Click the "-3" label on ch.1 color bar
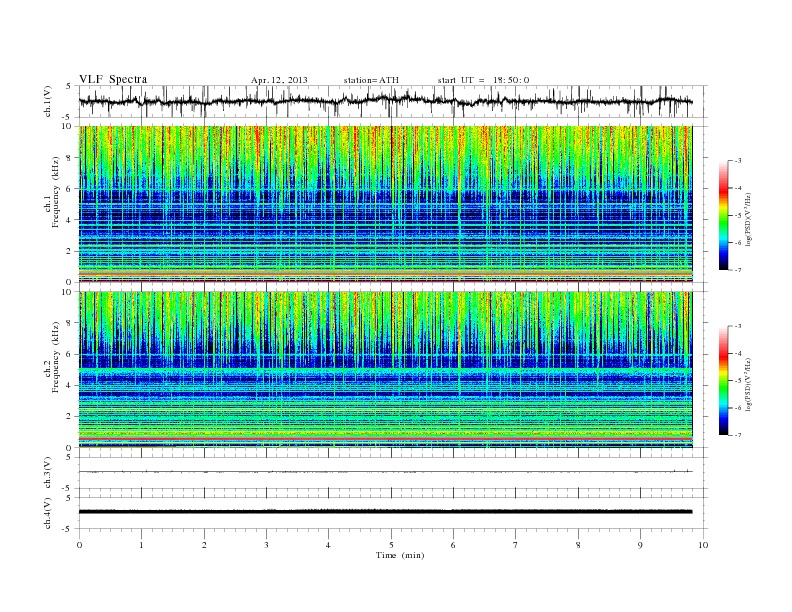Image resolution: width=792 pixels, height=612 pixels. [738, 161]
